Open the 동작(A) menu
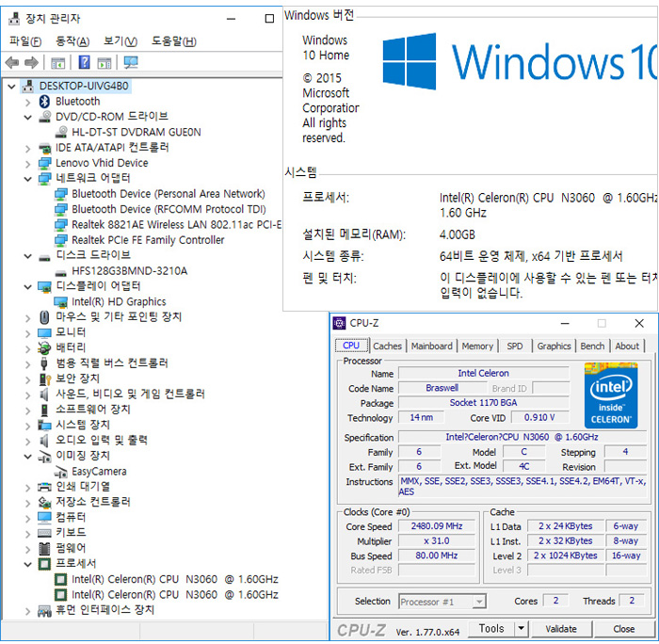 (72, 41)
